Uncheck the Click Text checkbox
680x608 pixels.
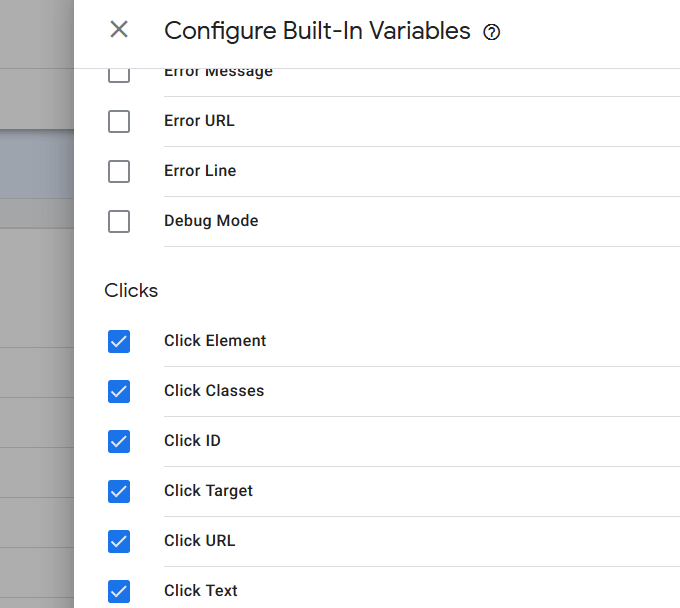tap(119, 591)
